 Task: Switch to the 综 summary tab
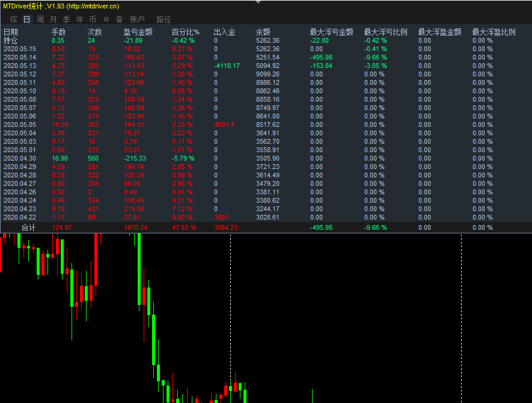tap(14, 19)
